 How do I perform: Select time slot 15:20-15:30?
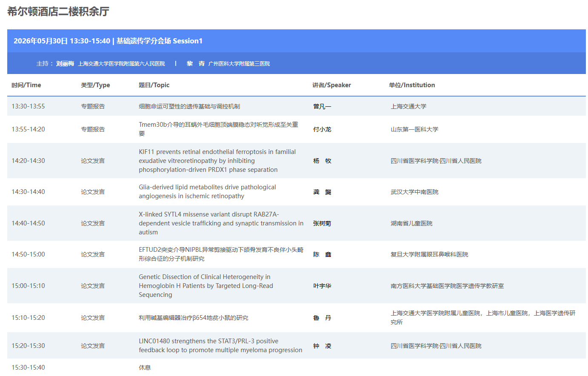[x=28, y=346]
